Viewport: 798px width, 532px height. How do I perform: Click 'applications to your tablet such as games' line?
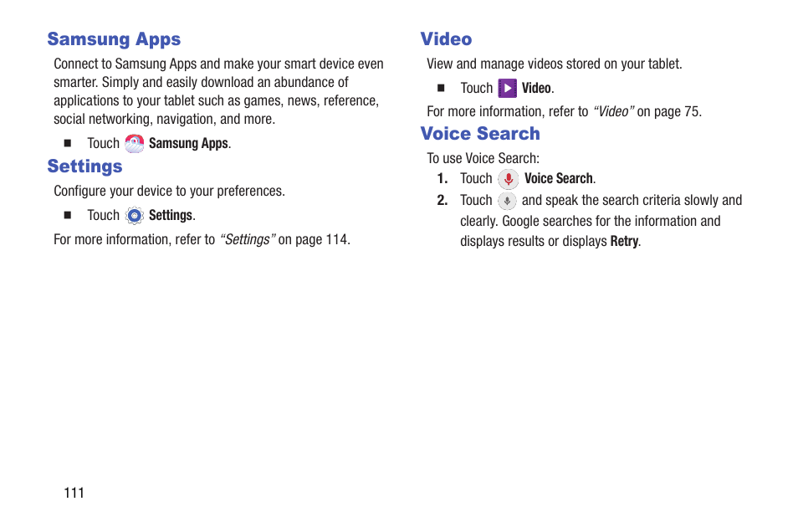click(x=217, y=100)
